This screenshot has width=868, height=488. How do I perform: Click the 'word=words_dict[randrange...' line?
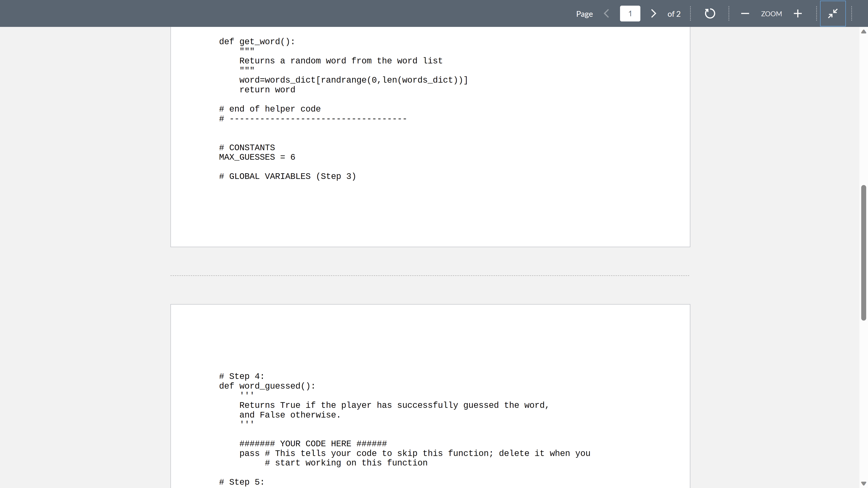click(x=354, y=80)
